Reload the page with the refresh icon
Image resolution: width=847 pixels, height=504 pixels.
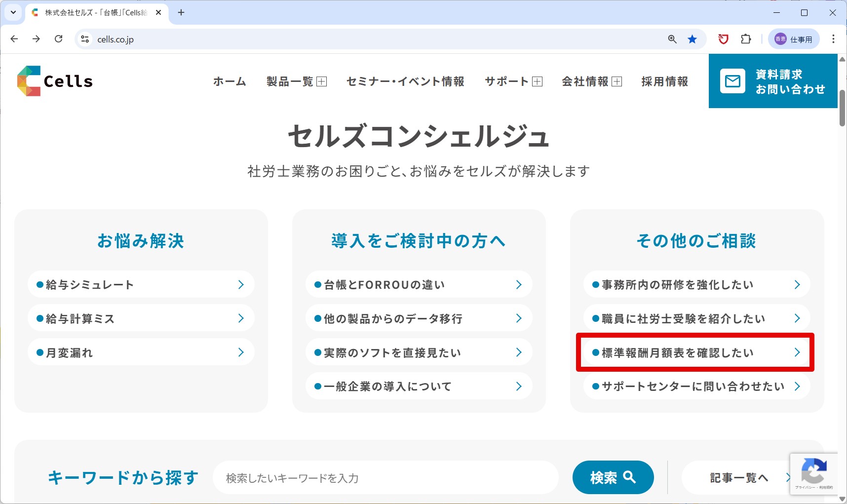point(58,39)
